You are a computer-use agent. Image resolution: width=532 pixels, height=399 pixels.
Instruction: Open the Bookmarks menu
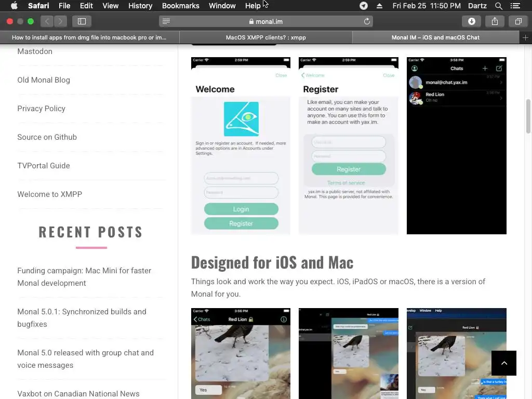tap(180, 6)
